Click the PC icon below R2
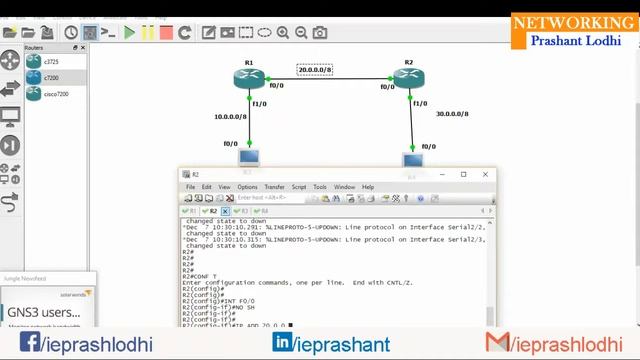 (413, 160)
